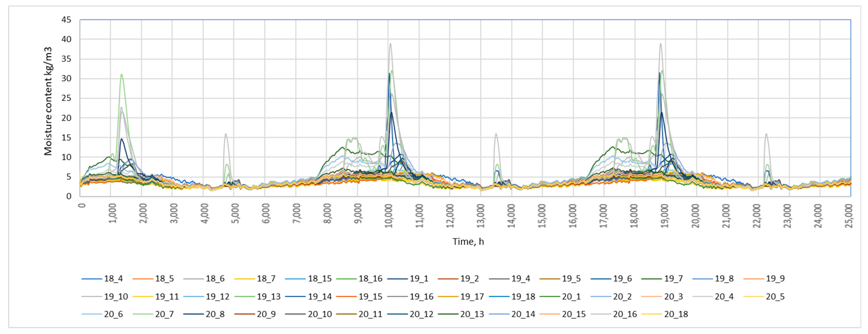Select the 20_2 legend entry

pyautogui.click(x=622, y=297)
